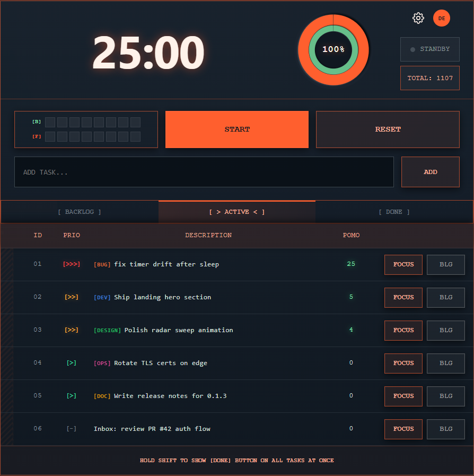
Task: Click the 06 task ID
Action: 38,428
